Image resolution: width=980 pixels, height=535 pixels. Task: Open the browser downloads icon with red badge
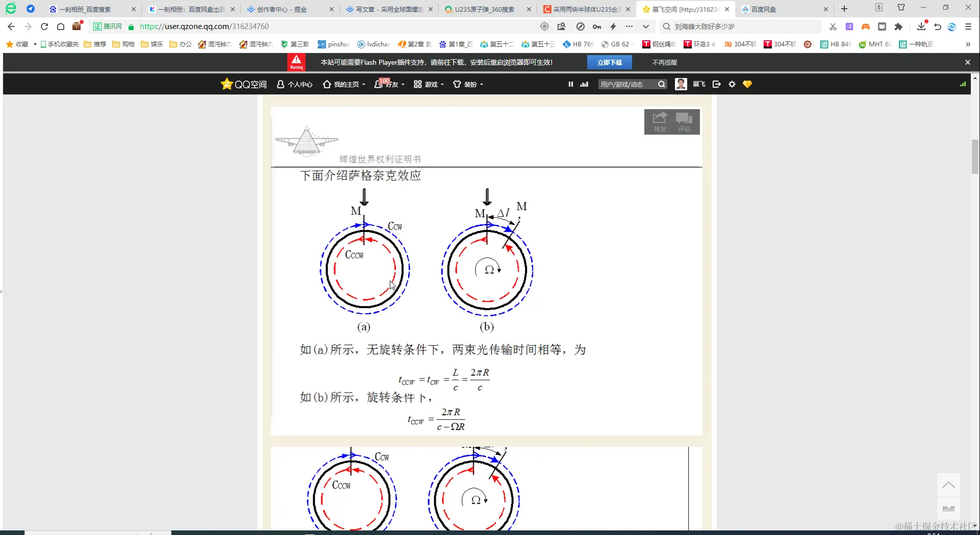click(x=921, y=27)
